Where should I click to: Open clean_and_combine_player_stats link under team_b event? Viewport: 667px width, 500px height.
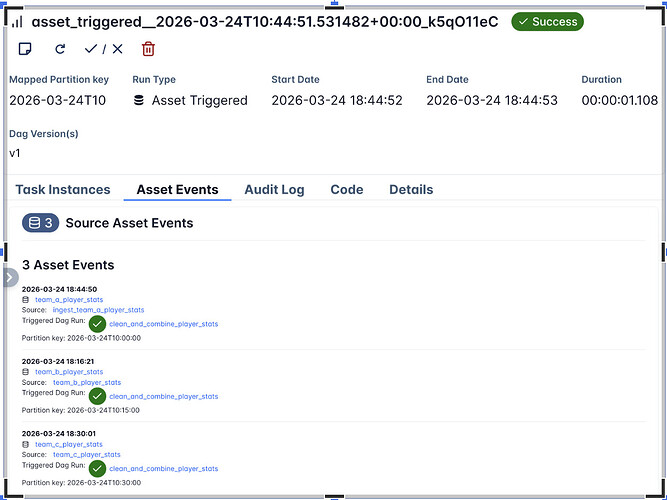tap(163, 397)
